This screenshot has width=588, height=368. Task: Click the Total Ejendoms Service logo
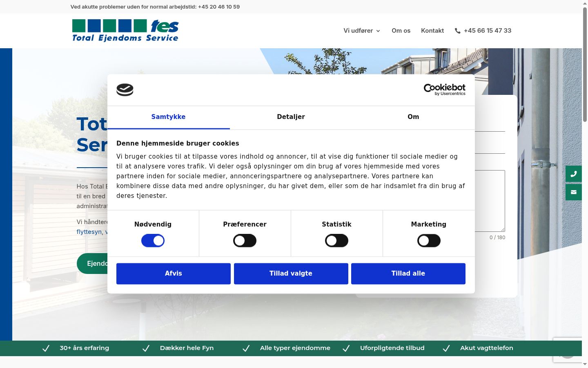tap(125, 31)
